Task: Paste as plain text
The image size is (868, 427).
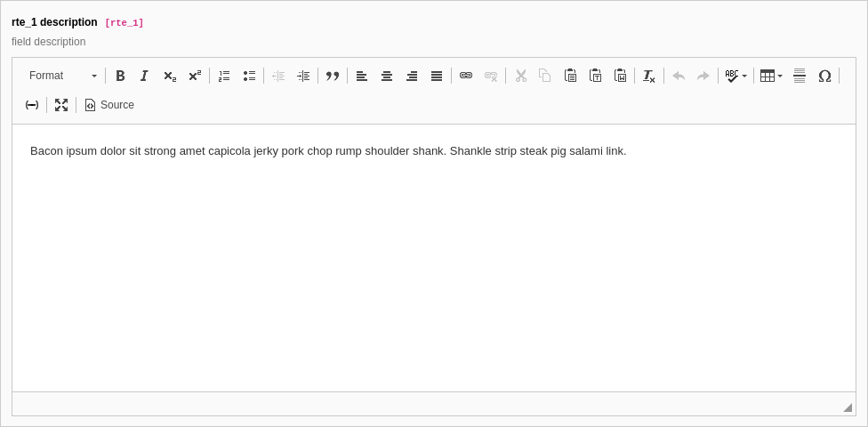Action: pos(596,76)
